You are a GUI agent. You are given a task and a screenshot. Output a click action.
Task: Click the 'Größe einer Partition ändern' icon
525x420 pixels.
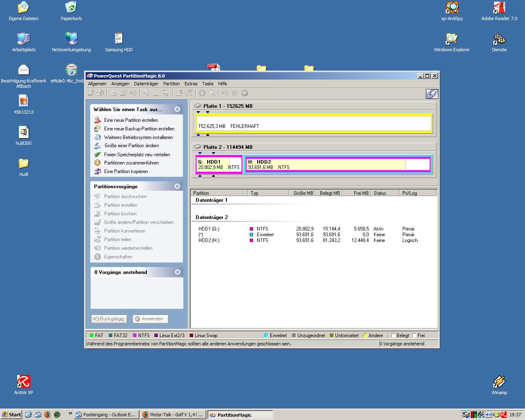coord(98,146)
